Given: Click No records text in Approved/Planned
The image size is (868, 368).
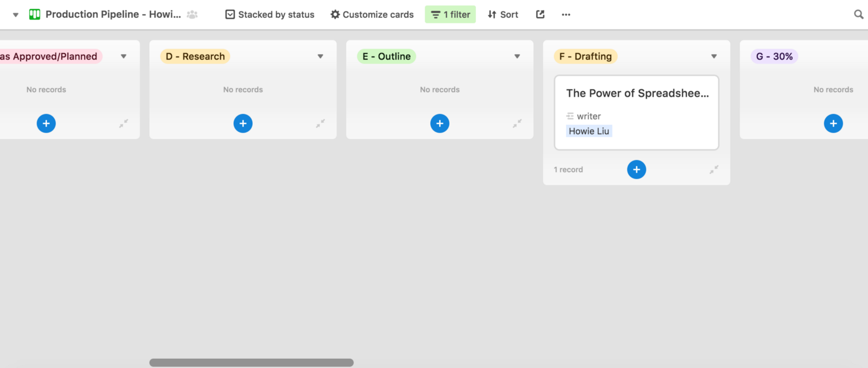Looking at the screenshot, I should point(46,89).
